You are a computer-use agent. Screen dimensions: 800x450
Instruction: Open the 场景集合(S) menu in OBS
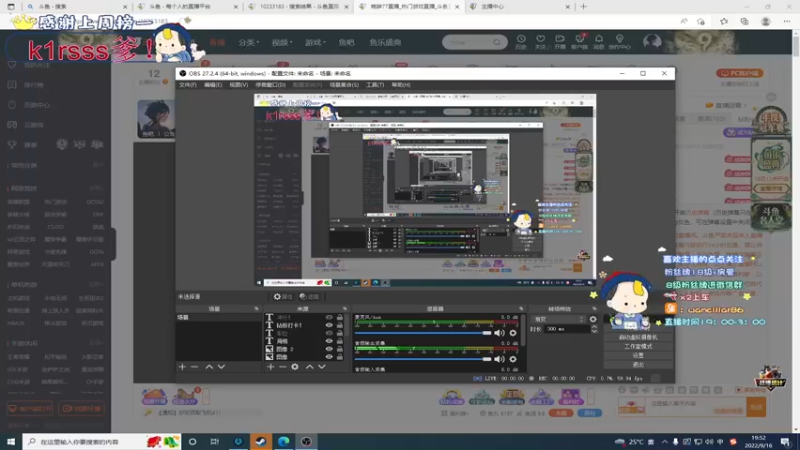point(344,85)
